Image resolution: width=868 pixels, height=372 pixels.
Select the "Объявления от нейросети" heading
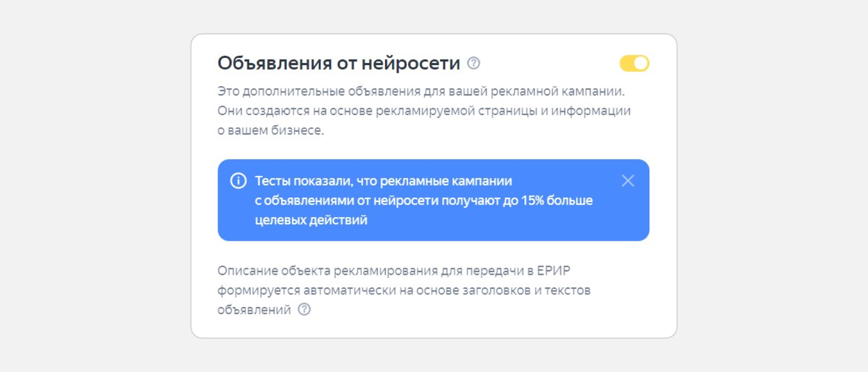[x=339, y=63]
